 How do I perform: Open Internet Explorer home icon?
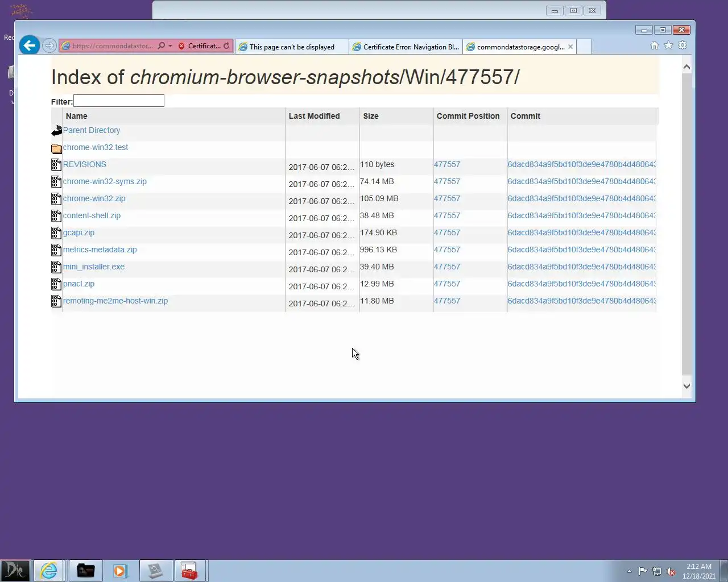pos(655,45)
